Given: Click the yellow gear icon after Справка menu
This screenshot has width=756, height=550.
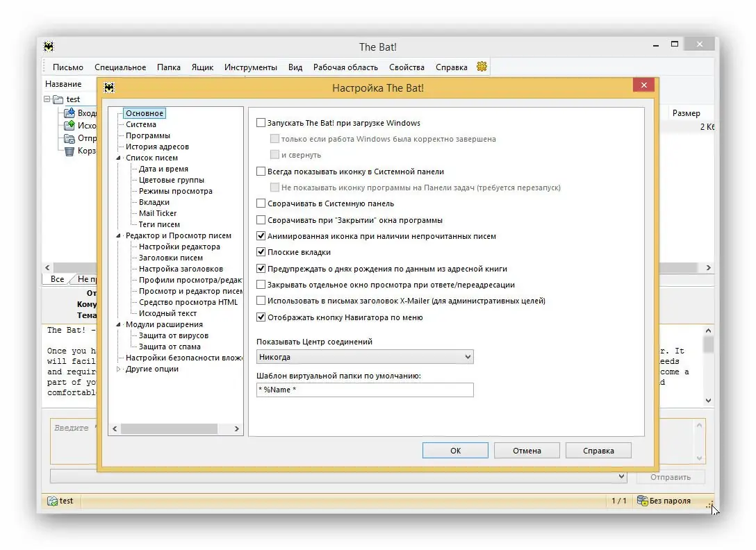Looking at the screenshot, I should coord(482,67).
